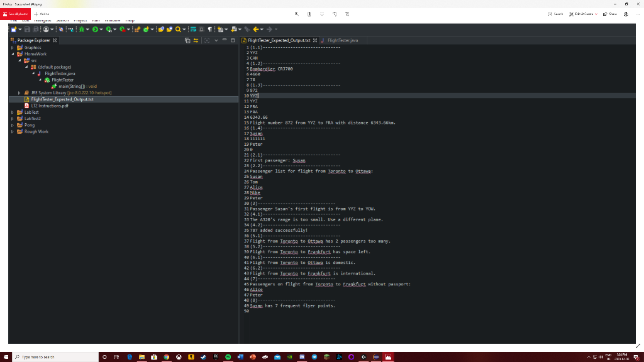Save all open editors via toolbar icon
This screenshot has width=644, height=362.
coord(35,28)
